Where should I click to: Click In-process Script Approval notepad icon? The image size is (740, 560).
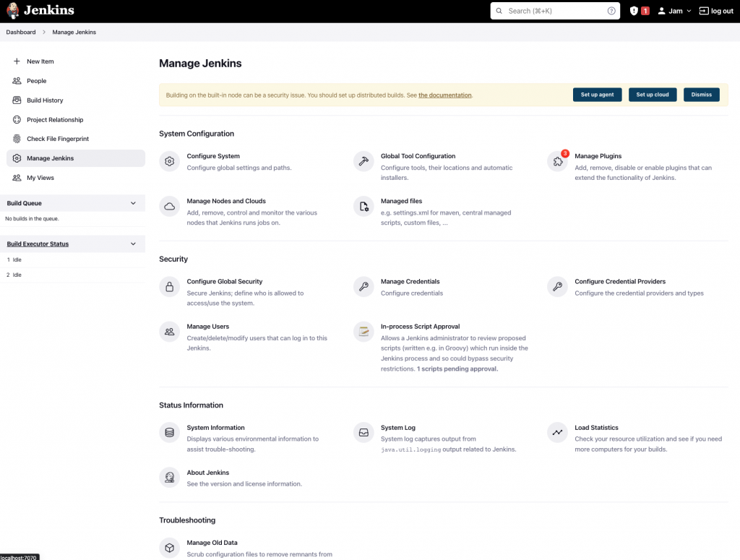click(x=363, y=332)
